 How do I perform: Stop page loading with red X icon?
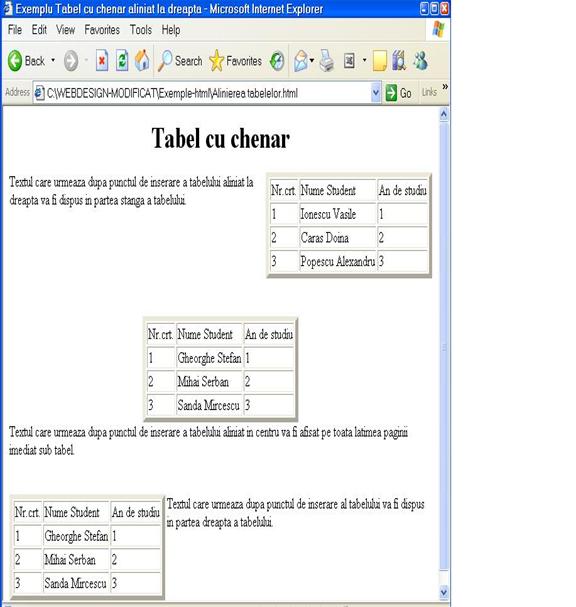[102, 61]
